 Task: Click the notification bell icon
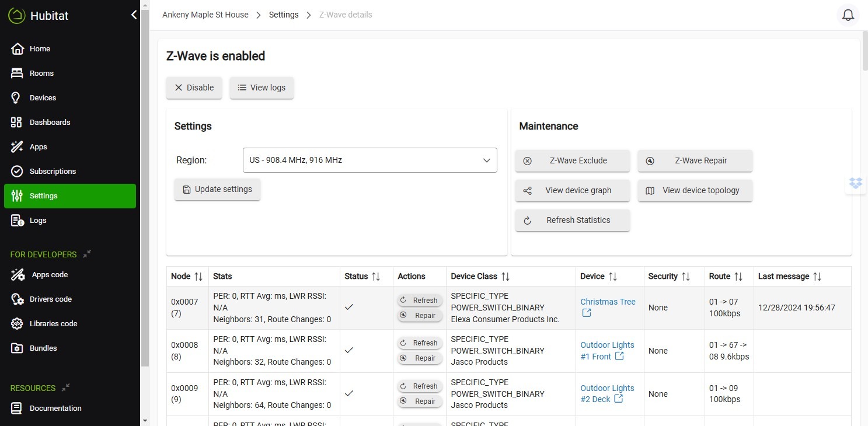[x=848, y=15]
